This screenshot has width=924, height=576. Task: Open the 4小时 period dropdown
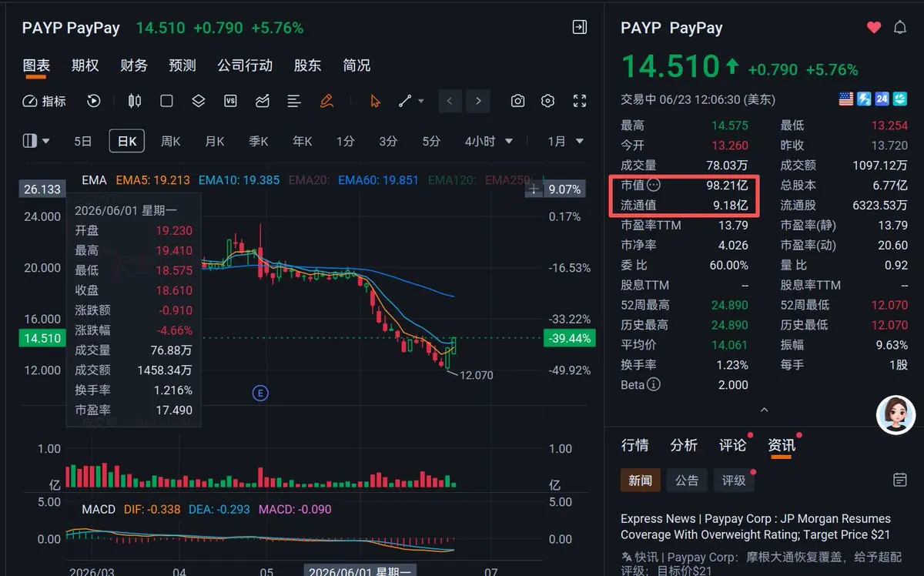(490, 141)
